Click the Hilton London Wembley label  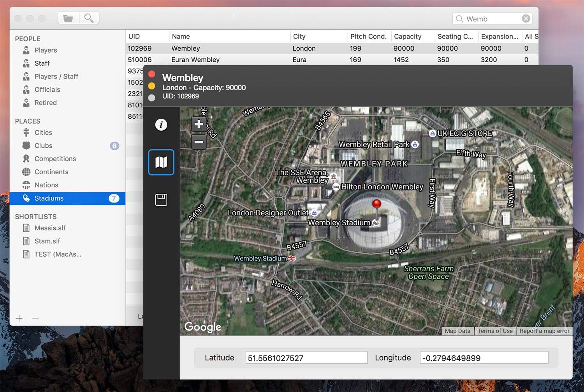[382, 187]
